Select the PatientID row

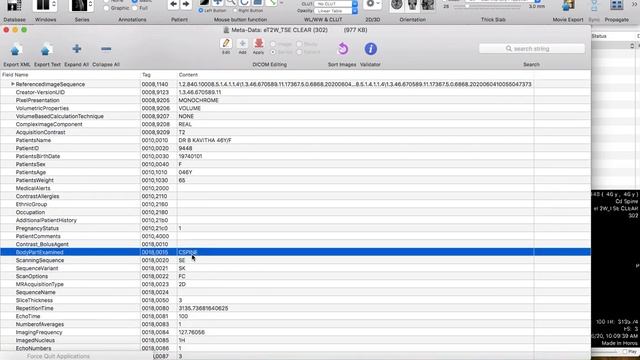pyautogui.click(x=296, y=148)
